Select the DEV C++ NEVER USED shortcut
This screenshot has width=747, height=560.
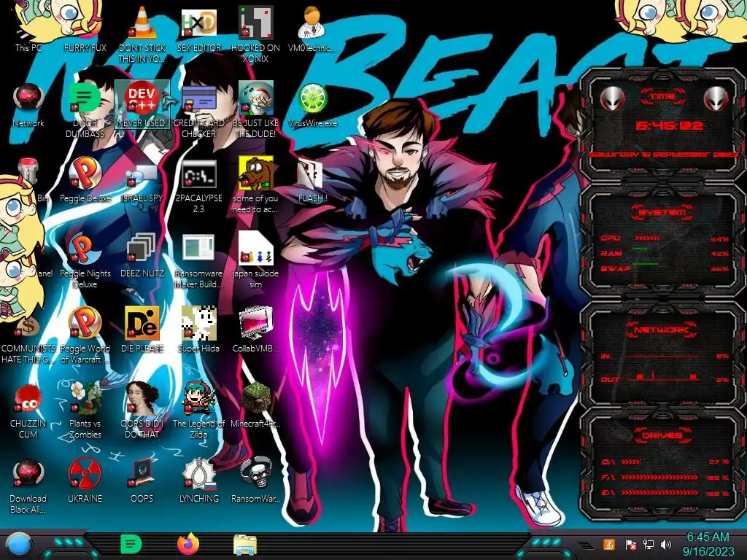142,105
